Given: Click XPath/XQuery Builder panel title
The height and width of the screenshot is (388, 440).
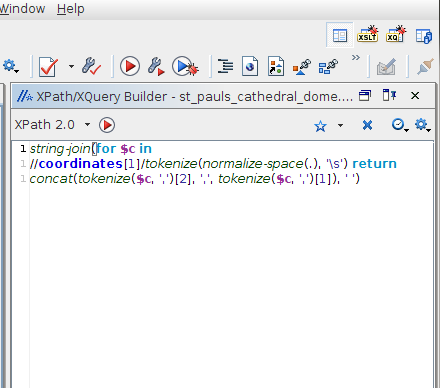Looking at the screenshot, I should 194,96.
